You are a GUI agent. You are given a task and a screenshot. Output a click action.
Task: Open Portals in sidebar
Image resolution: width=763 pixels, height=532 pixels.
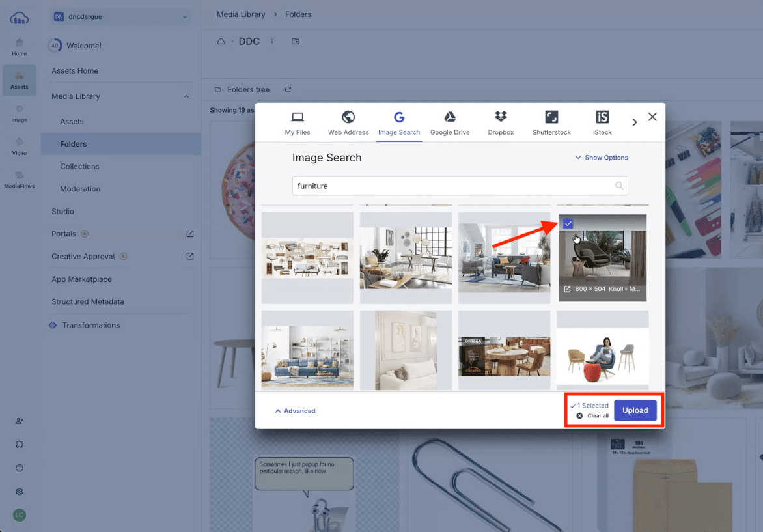coord(64,234)
